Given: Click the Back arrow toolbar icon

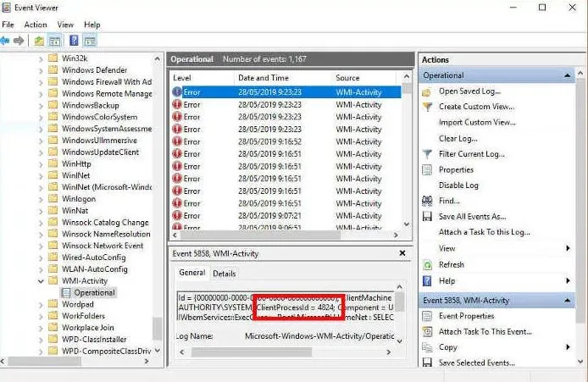Looking at the screenshot, I should 5,41.
